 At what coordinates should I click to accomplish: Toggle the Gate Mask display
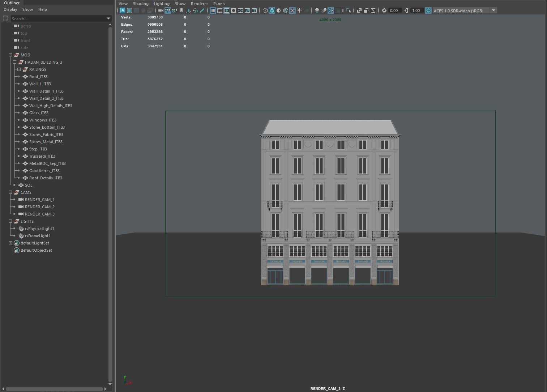pyautogui.click(x=233, y=10)
